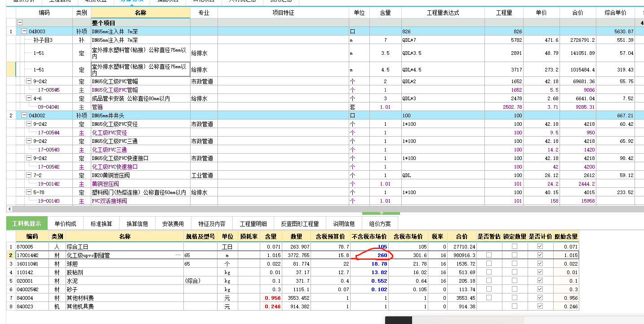This screenshot has width=644, height=324.
Task: Toggle 锁定数量 for 其他材料费 row
Action: (515, 297)
